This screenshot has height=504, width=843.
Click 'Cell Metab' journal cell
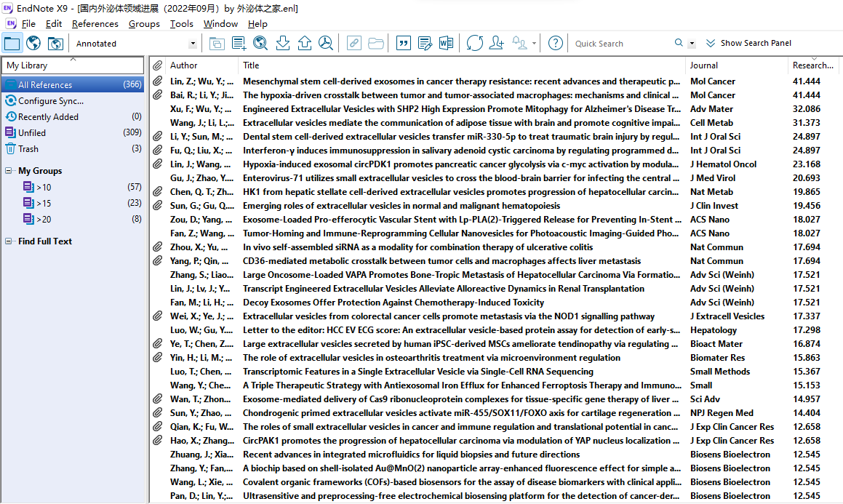711,122
